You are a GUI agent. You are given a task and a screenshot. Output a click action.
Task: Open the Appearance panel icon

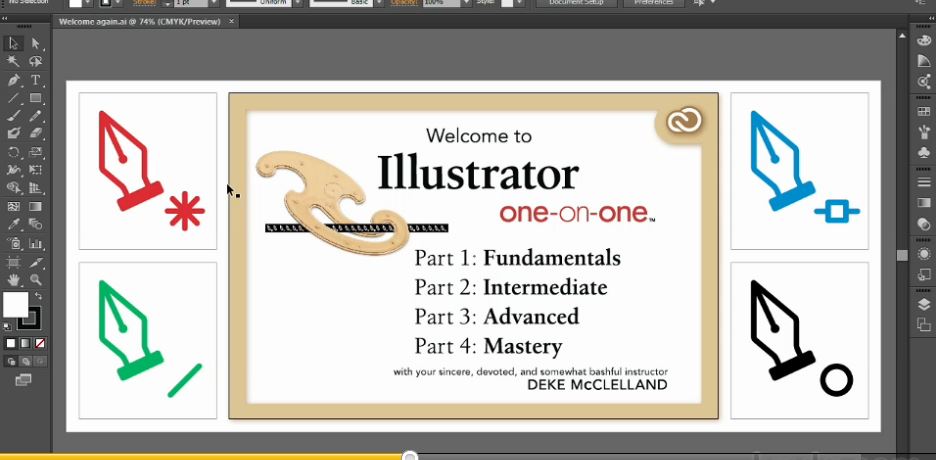pos(923,255)
